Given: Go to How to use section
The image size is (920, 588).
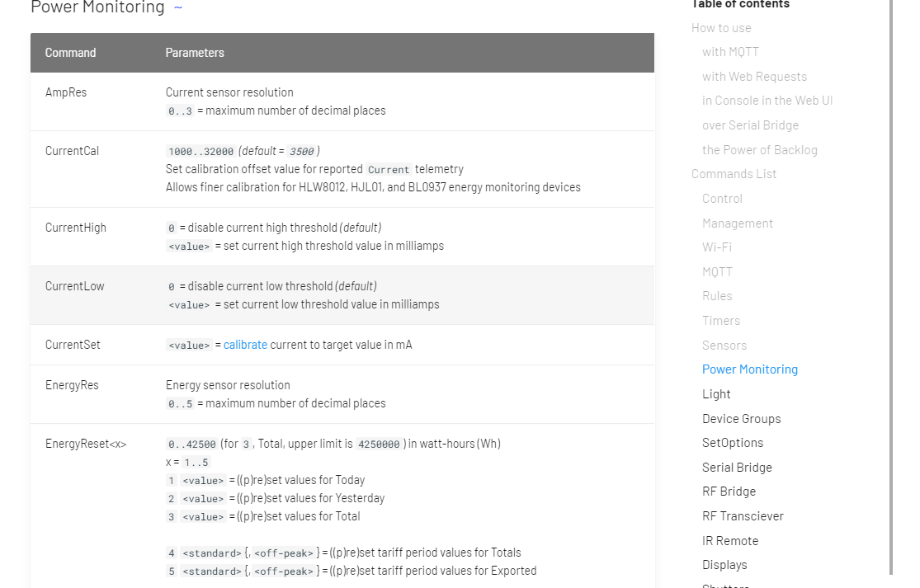Looking at the screenshot, I should coord(721,28).
